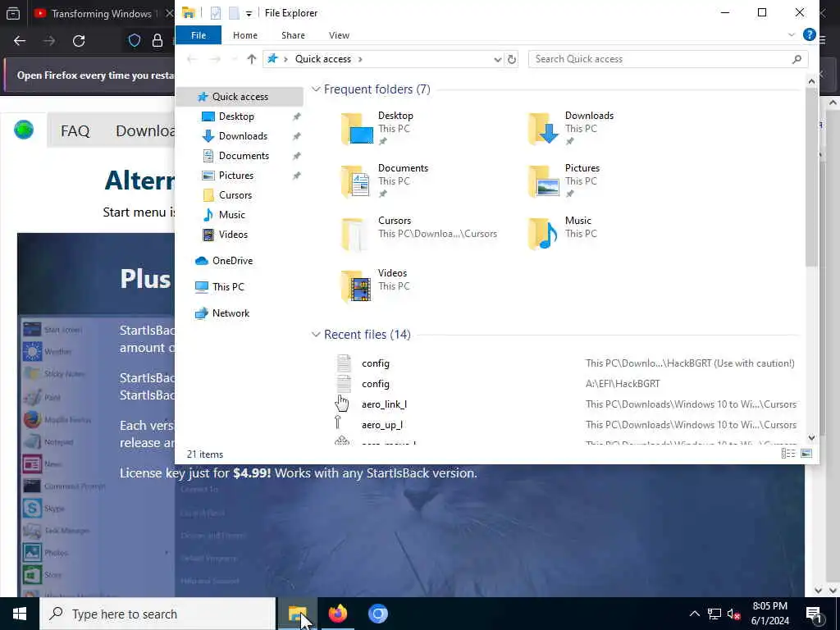Collapse the Recent files group
Image resolution: width=840 pixels, height=630 pixels.
[x=316, y=335]
